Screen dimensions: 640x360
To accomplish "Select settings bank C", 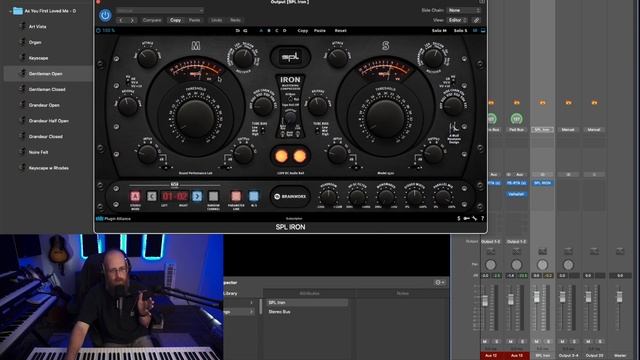I will pos(277,31).
